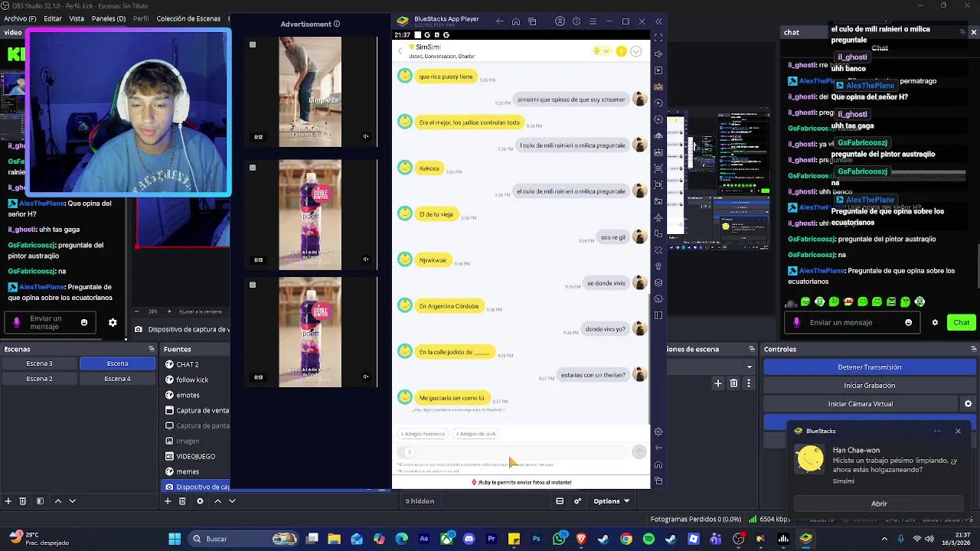Select Escena 3 in scenes panel
The image size is (980, 551).
[40, 364]
